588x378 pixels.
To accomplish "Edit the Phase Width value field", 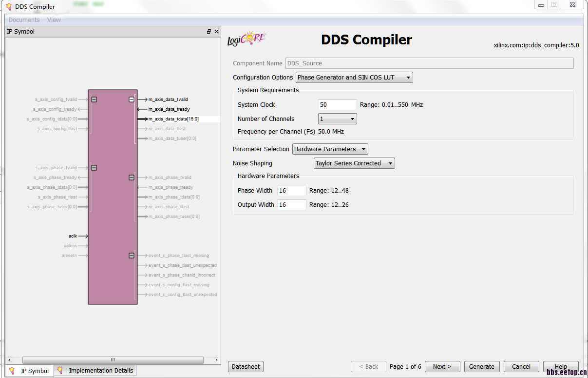I will click(x=291, y=190).
